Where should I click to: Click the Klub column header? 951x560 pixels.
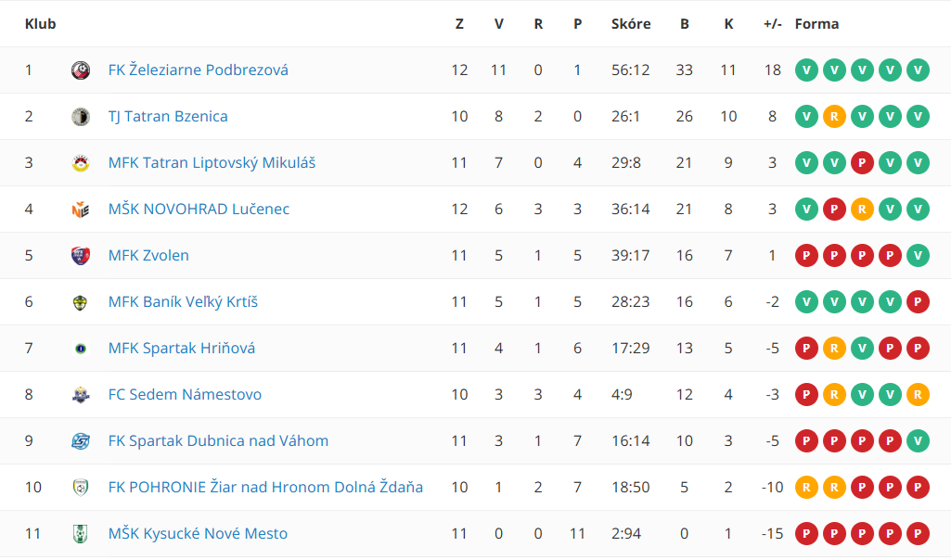tap(41, 24)
